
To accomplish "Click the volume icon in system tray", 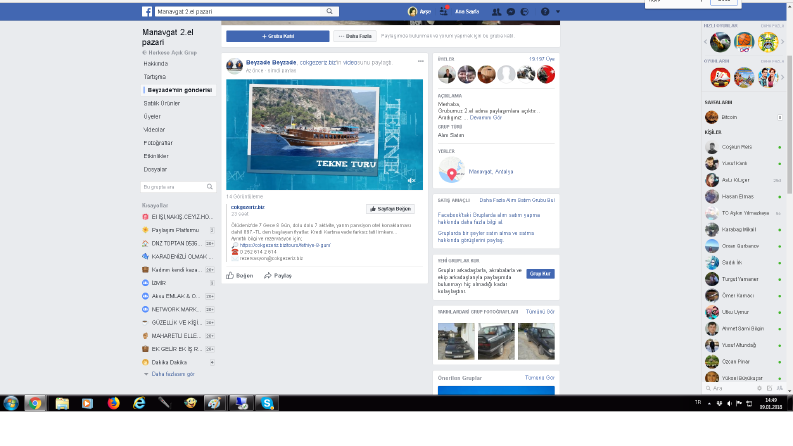I will coord(729,403).
